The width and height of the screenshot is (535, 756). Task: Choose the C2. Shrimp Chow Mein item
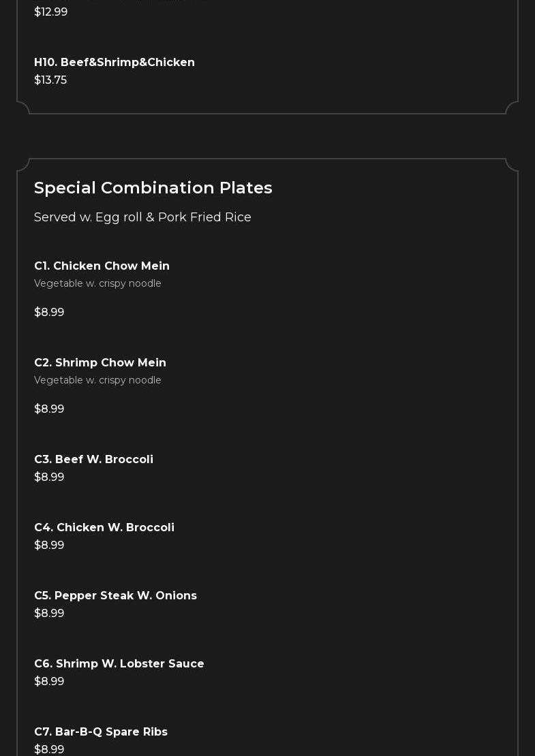(100, 362)
